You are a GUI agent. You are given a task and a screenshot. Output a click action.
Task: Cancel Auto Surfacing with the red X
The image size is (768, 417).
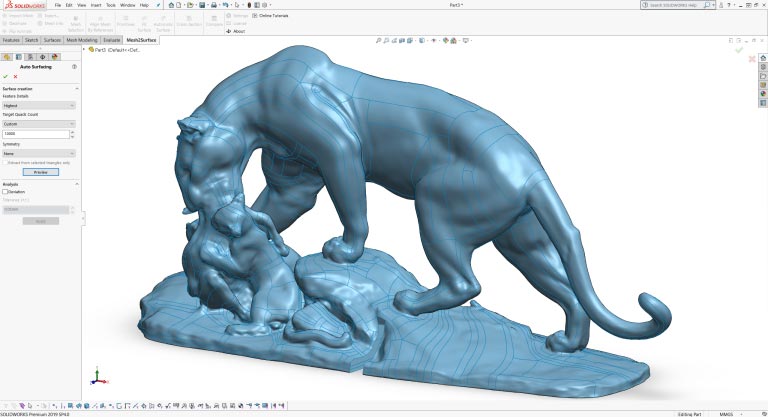pos(15,76)
